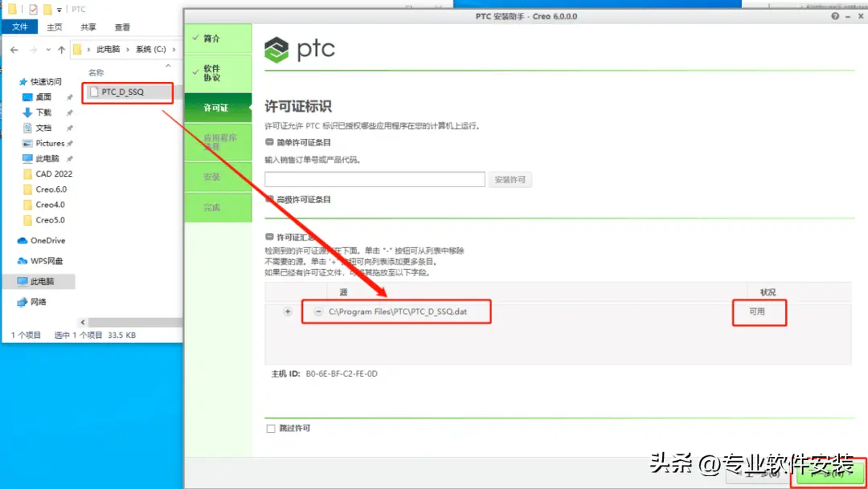
Task: Go to 软件协议 installer step
Action: tap(218, 73)
